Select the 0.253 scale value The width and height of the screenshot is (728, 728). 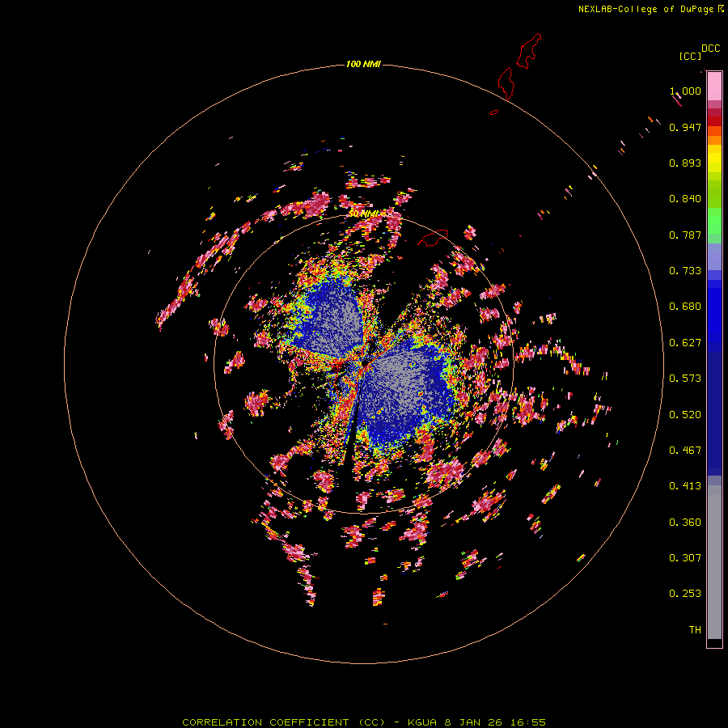(685, 594)
